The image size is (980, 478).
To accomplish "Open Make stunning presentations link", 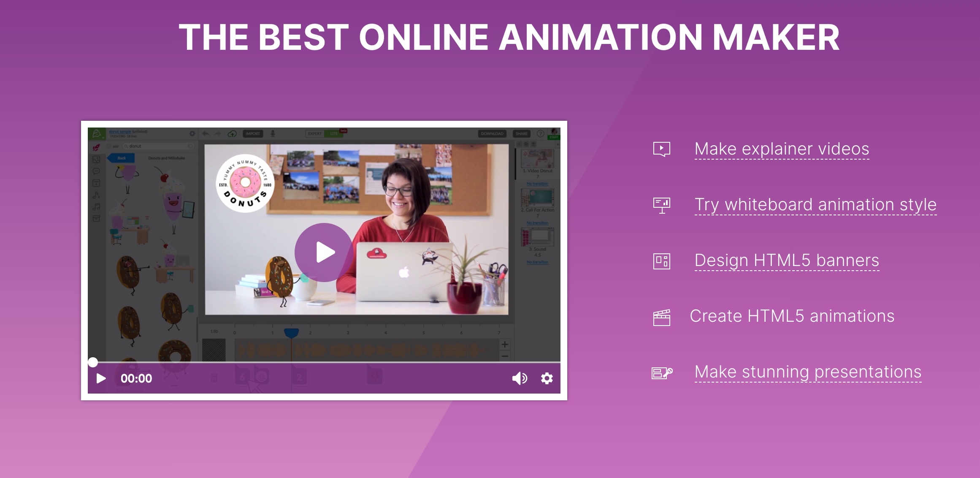I will click(808, 372).
